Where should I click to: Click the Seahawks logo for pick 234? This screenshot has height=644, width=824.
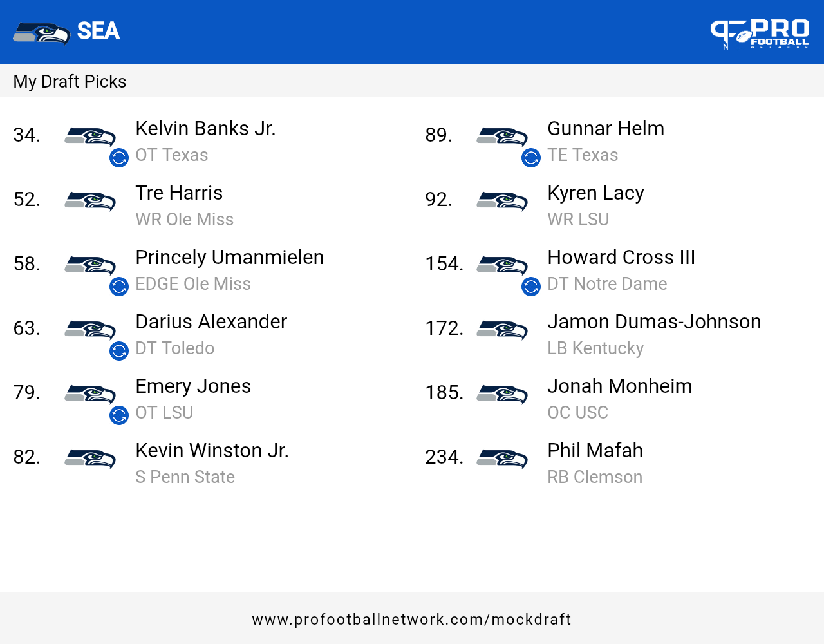point(502,459)
